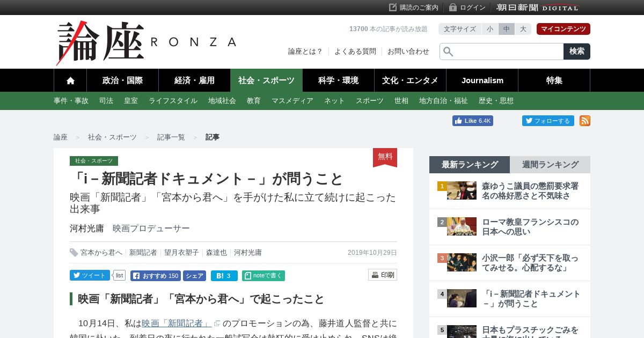The image size is (644, 338).
Task: Click the 望月衣塑子 tag
Action: point(181,253)
